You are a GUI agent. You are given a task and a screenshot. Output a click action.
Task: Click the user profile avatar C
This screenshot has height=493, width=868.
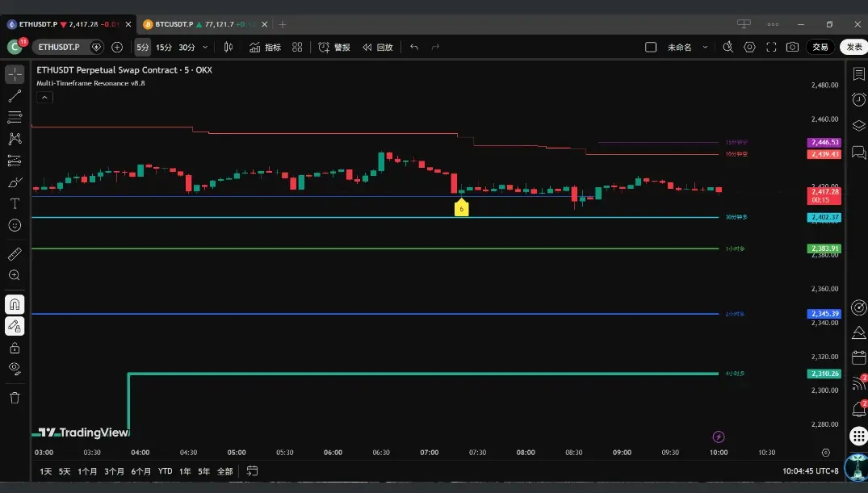click(x=15, y=47)
